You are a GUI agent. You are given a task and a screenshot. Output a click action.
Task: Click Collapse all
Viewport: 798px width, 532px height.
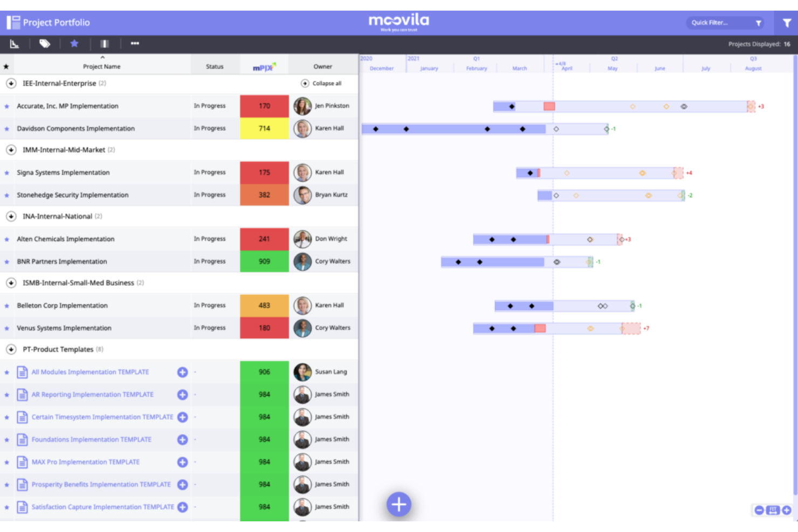click(x=321, y=84)
